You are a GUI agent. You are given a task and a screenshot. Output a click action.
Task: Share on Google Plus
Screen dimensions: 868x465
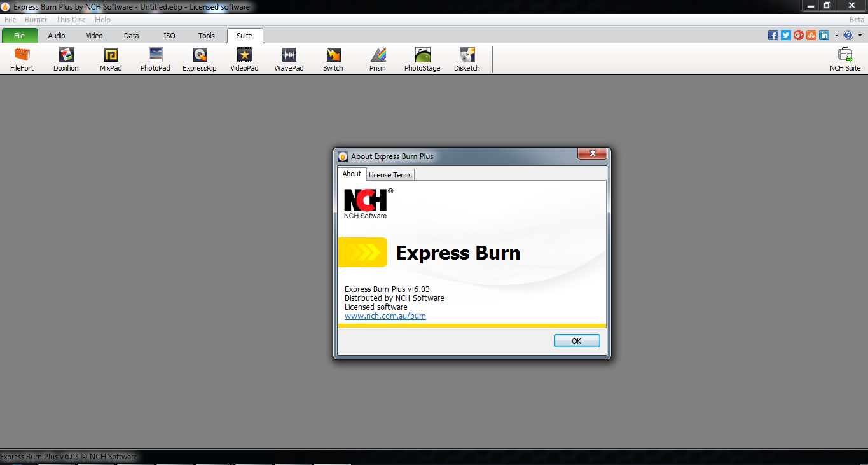point(799,36)
